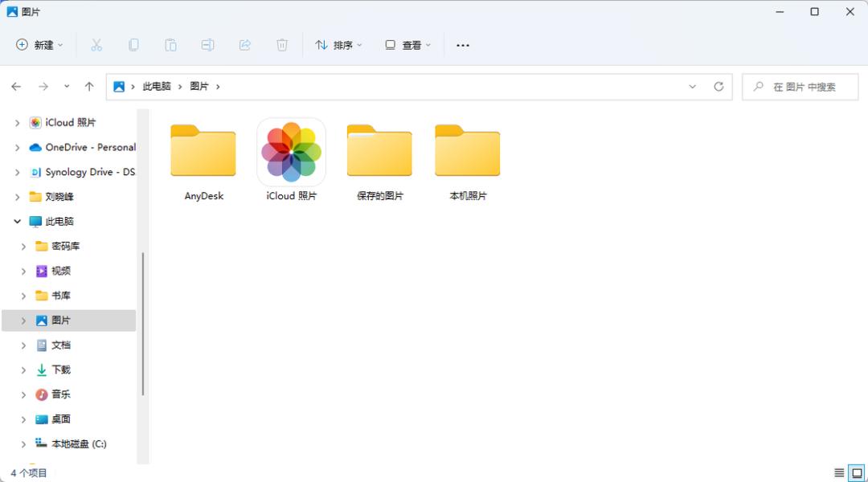Image resolution: width=868 pixels, height=482 pixels.
Task: Go back with the left arrow
Action: click(x=16, y=86)
